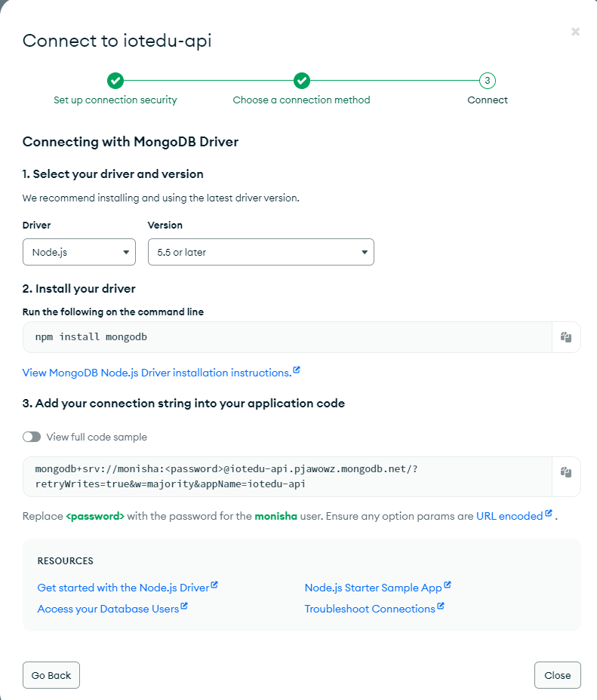
Task: Click the 'Choose a connection method' step checkmark
Action: pos(302,81)
